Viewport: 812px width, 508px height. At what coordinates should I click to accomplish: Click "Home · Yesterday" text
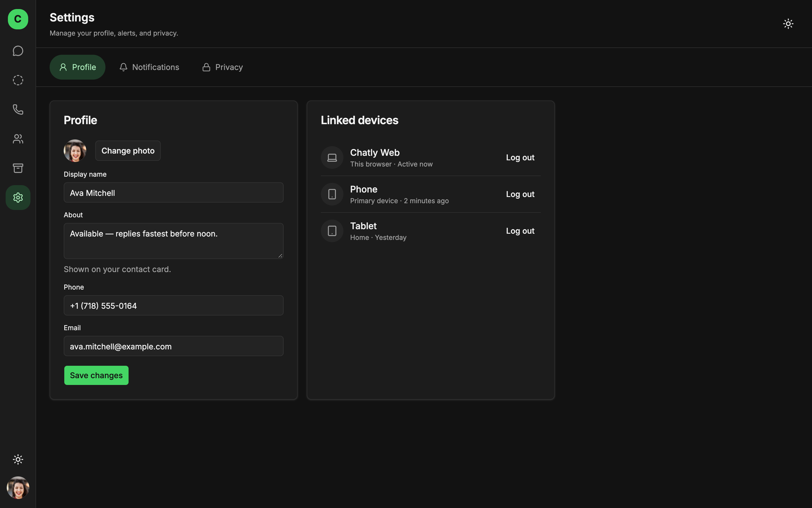click(x=378, y=238)
